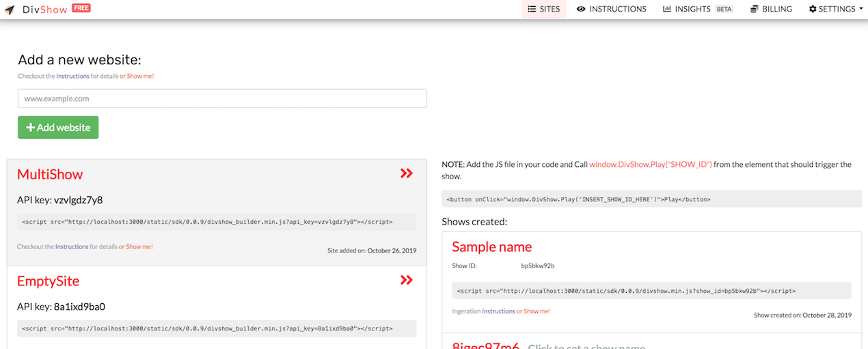Open the SETTINGS dropdown caret

(x=860, y=9)
